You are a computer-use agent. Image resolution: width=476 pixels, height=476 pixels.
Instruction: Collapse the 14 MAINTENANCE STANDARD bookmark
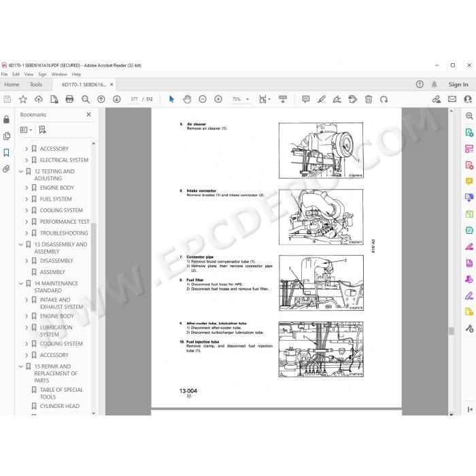(x=21, y=284)
